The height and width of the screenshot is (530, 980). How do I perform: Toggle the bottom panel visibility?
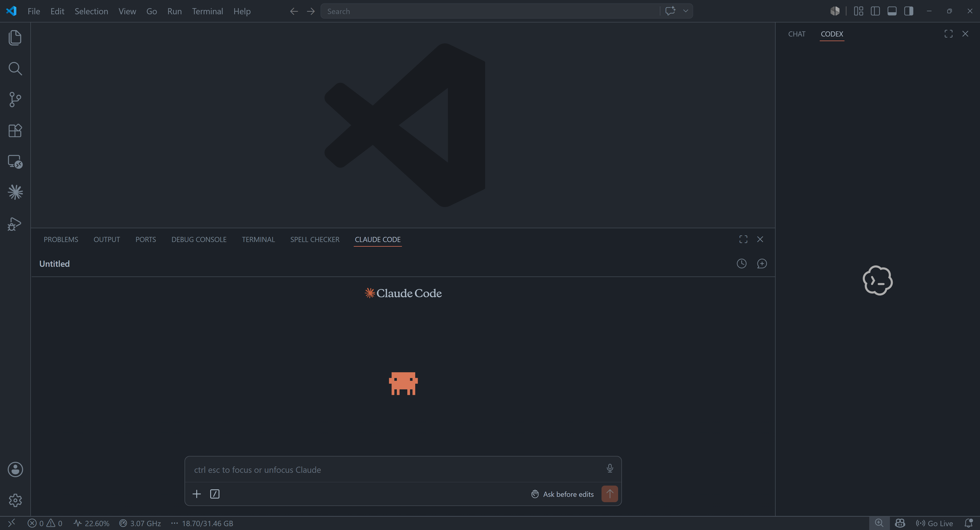coord(892,11)
